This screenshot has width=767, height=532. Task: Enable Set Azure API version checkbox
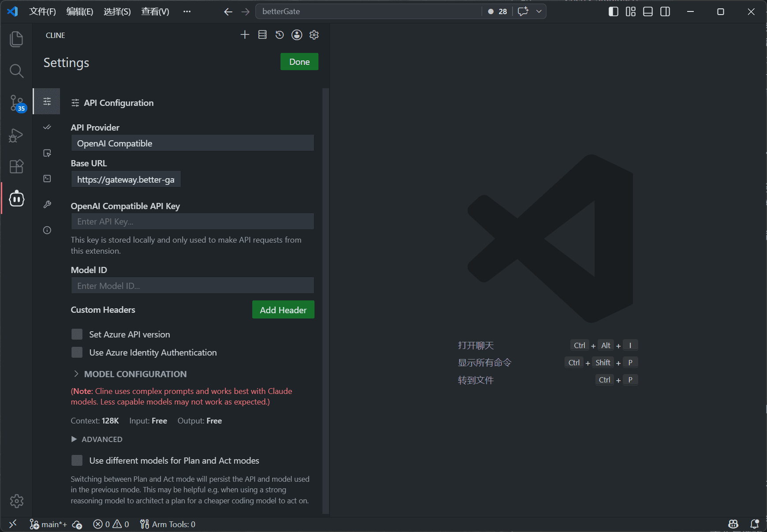pos(77,334)
